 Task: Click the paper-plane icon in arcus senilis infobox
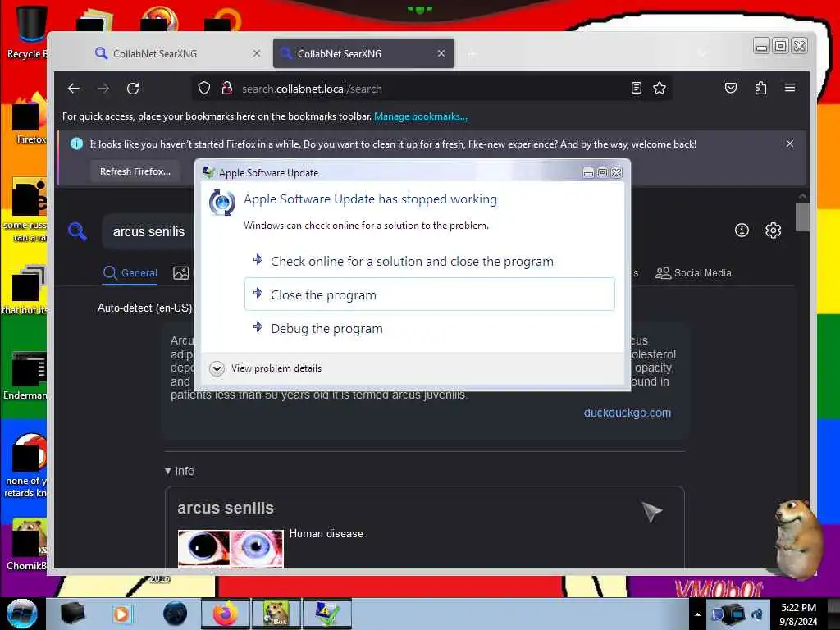tap(652, 512)
